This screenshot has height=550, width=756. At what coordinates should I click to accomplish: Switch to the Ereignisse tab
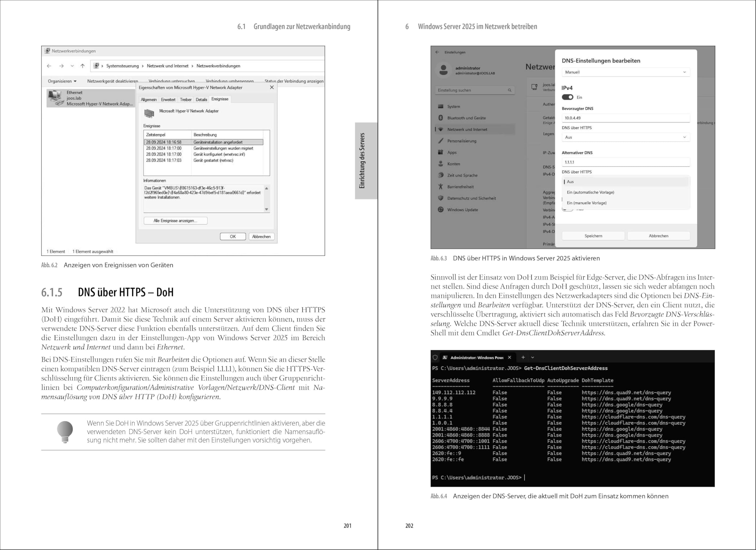coord(220,99)
